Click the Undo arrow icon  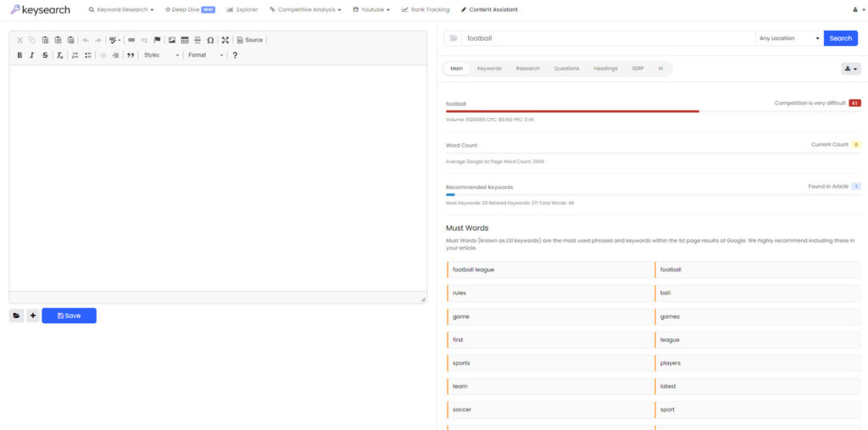point(86,40)
